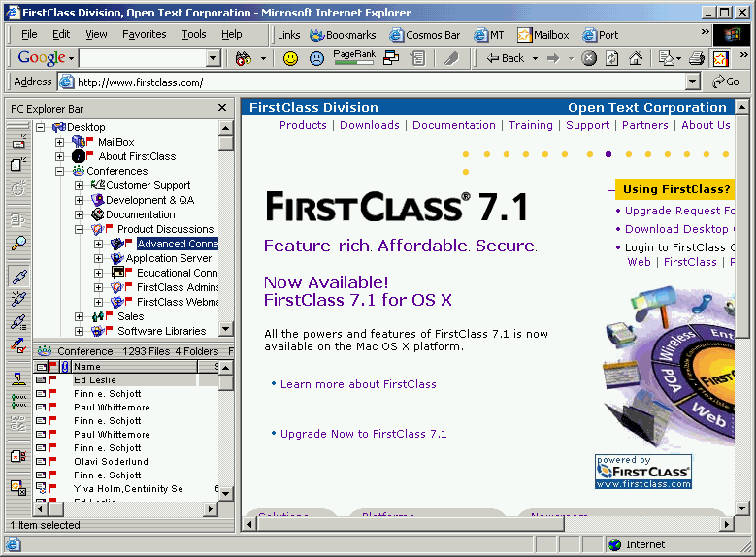Open the Tools menu
Screen dimensions: 756x557
[x=193, y=34]
